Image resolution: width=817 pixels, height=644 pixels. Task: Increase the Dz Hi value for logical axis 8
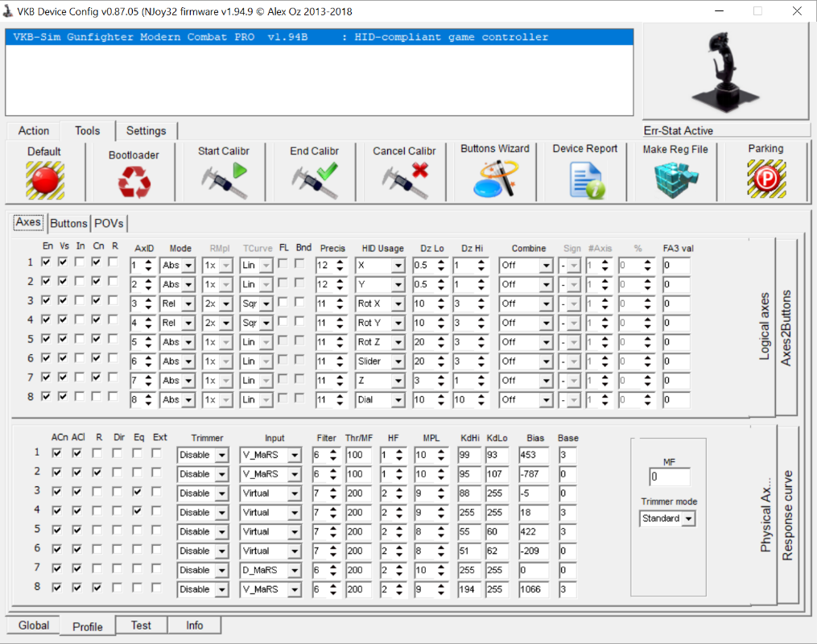(481, 396)
